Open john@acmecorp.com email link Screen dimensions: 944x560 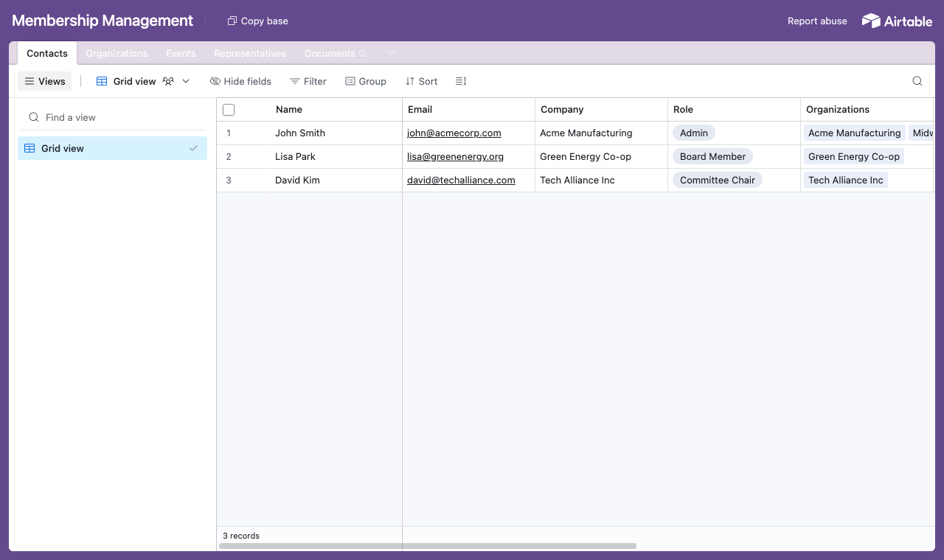454,133
